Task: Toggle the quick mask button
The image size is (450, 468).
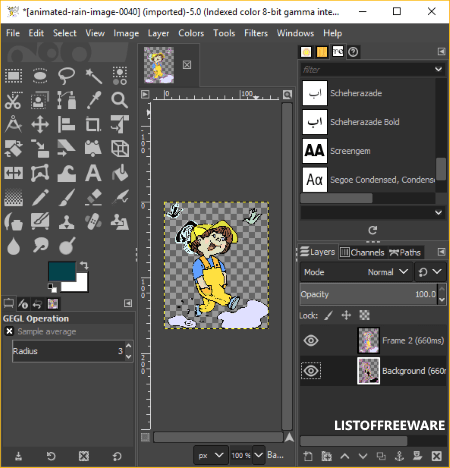Action: (145, 437)
